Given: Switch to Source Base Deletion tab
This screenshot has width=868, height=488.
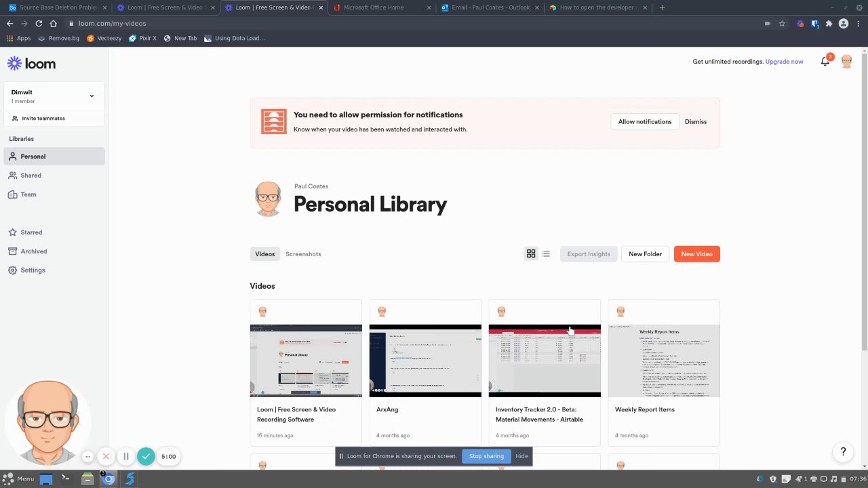Looking at the screenshot, I should 58,7.
